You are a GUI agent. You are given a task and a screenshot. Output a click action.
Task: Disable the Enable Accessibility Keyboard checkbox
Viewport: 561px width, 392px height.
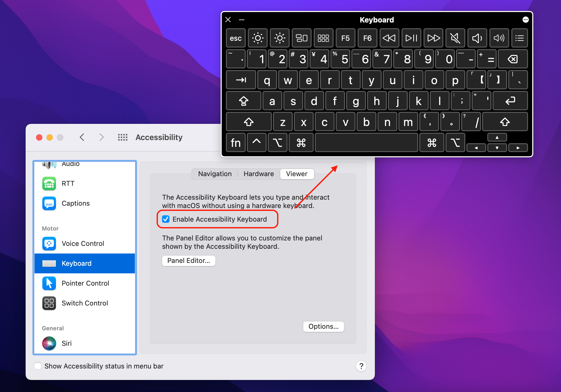coord(166,219)
